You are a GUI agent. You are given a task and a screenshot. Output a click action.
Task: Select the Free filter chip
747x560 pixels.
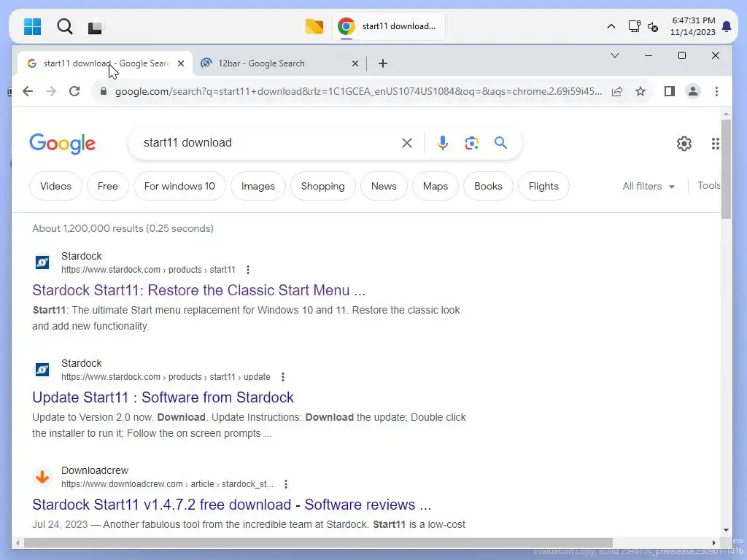(108, 186)
